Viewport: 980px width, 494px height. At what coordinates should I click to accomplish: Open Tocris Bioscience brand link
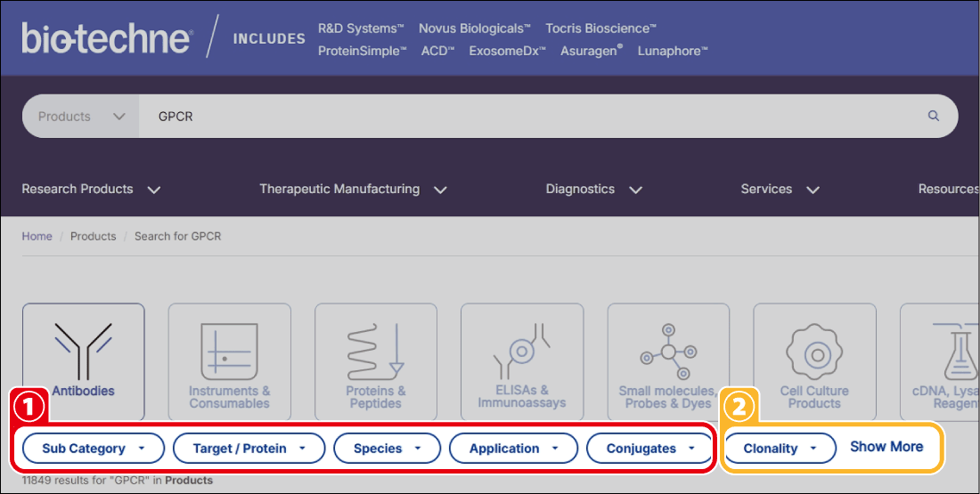[x=601, y=28]
